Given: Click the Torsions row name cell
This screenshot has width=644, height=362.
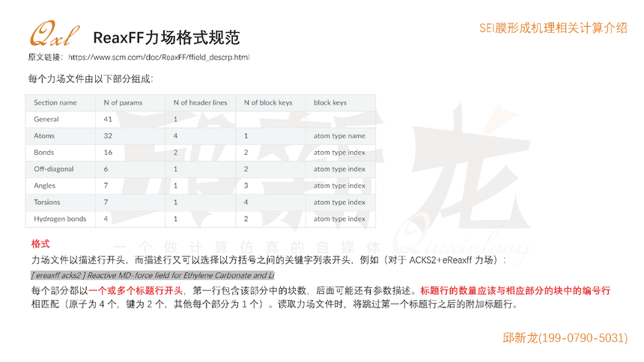Looking at the screenshot, I should [x=47, y=202].
